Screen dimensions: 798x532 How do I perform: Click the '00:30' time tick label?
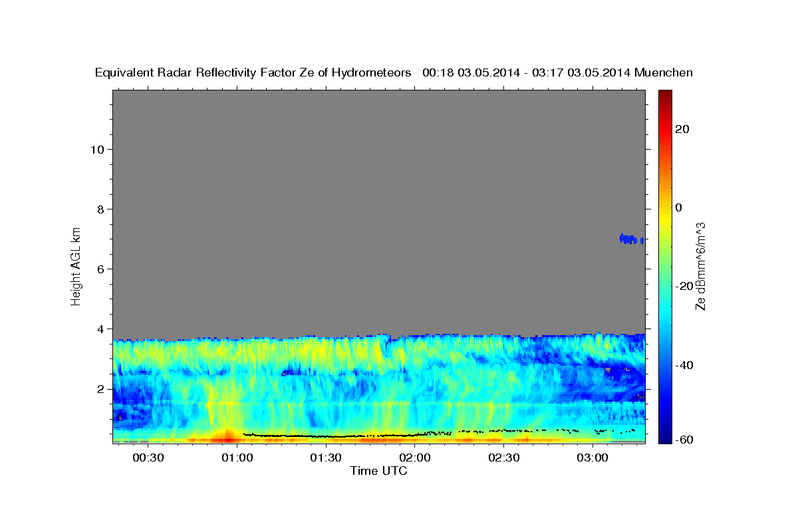coord(148,458)
